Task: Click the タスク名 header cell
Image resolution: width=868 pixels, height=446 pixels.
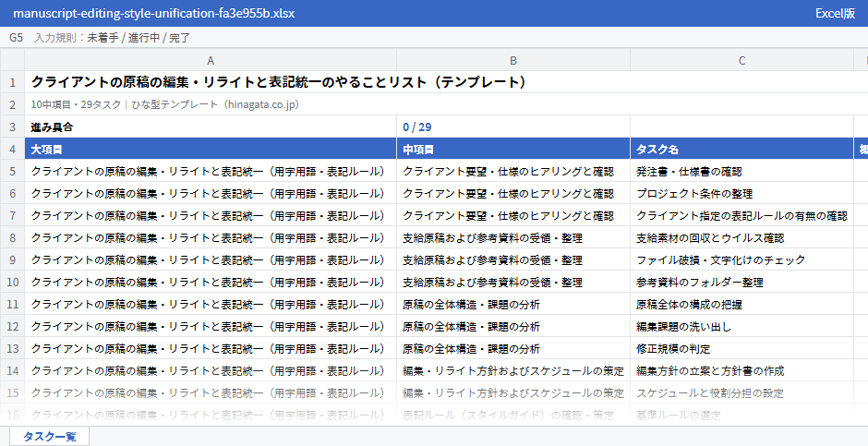Action: (741, 149)
